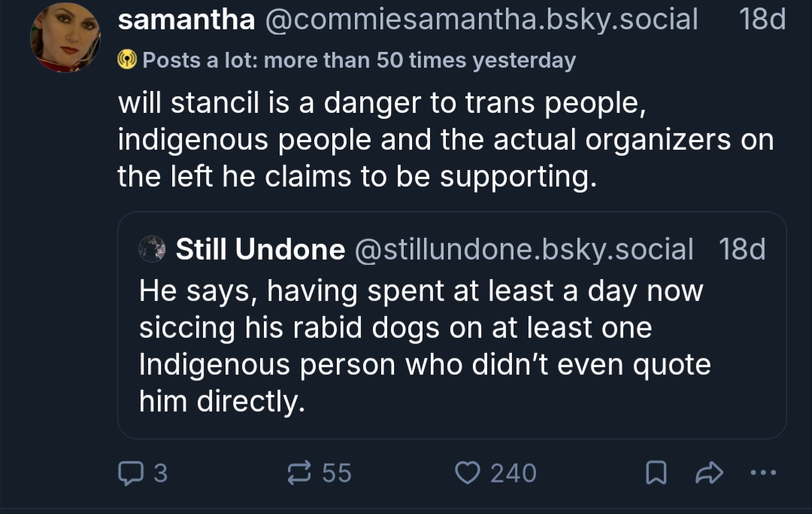
Task: Open post text about will stancil
Action: click(x=444, y=139)
